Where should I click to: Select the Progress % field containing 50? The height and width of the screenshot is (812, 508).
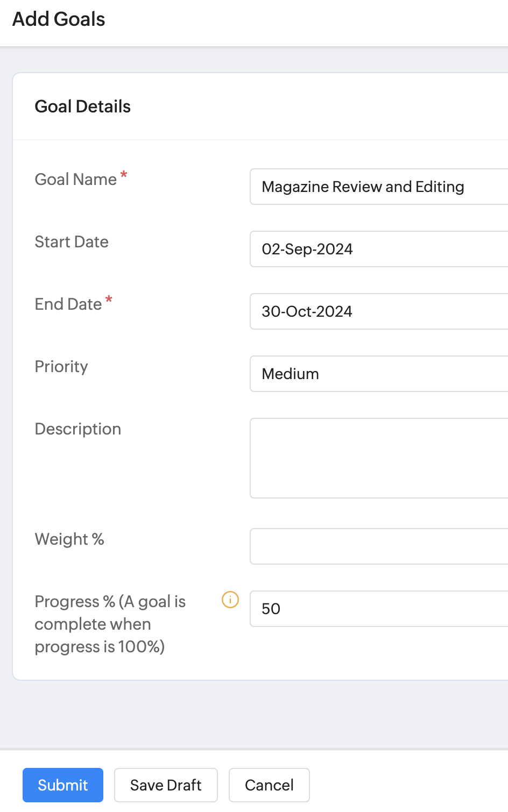coord(379,609)
